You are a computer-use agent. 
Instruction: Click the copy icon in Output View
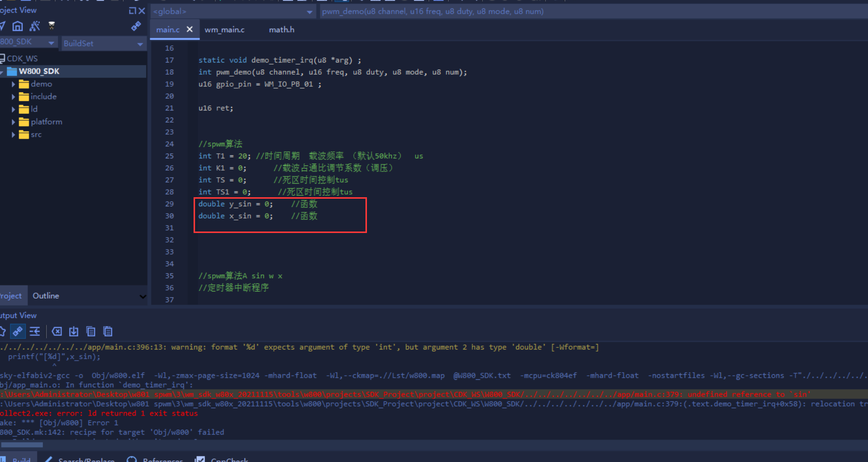point(91,331)
